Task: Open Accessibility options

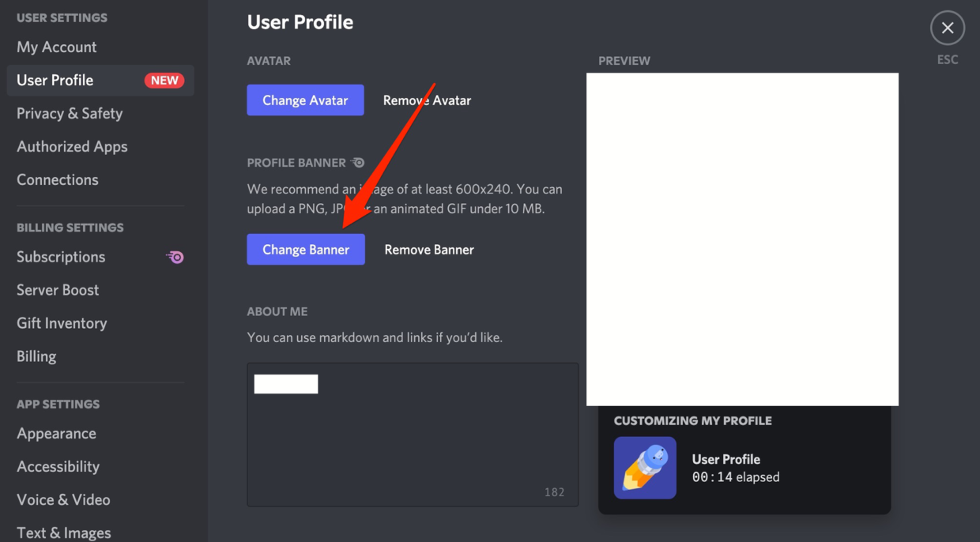Action: click(58, 466)
